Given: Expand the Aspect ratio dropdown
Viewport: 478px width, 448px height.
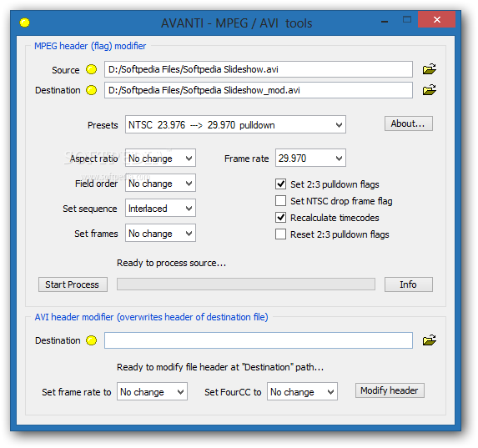Looking at the screenshot, I should 160,158.
